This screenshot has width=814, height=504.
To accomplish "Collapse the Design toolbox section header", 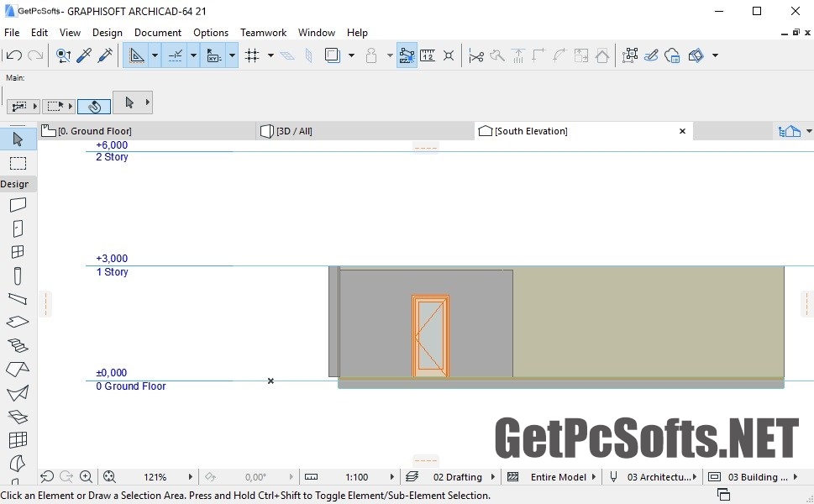I will (x=18, y=184).
